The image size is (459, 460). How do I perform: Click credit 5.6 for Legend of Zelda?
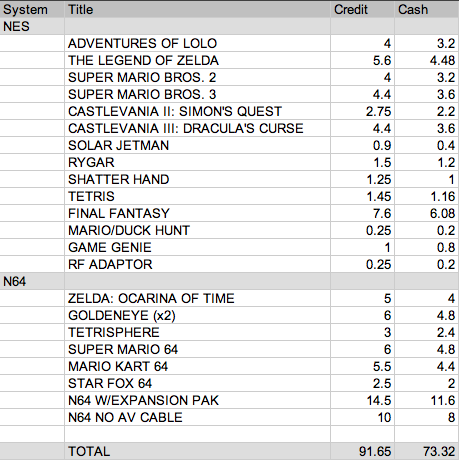(362, 60)
